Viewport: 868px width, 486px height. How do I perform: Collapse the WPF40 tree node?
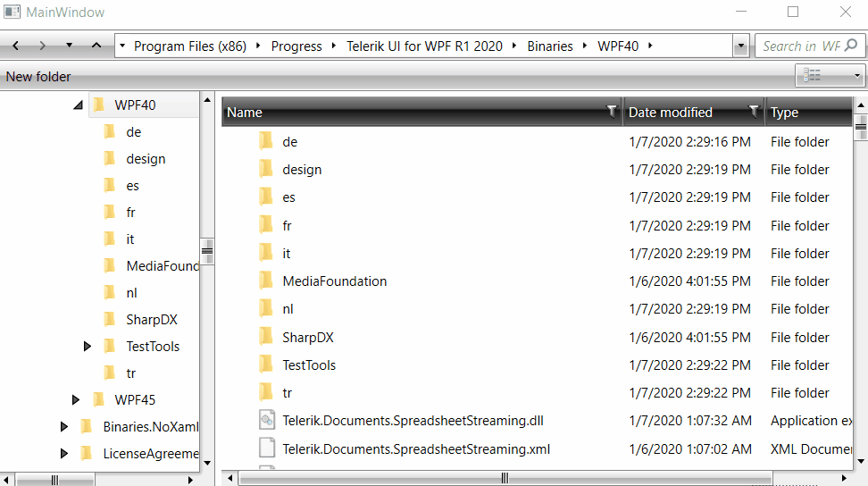[x=78, y=105]
